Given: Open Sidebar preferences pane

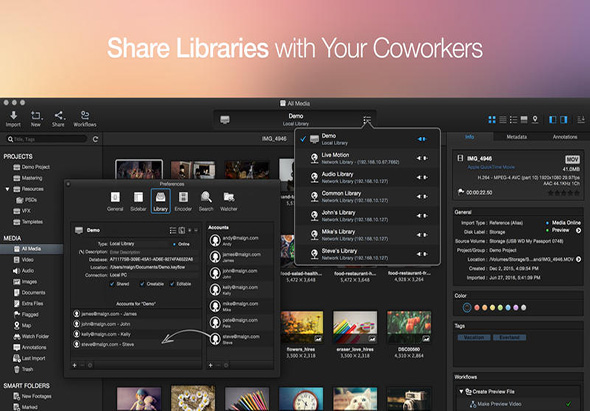Looking at the screenshot, I should click(x=138, y=201).
